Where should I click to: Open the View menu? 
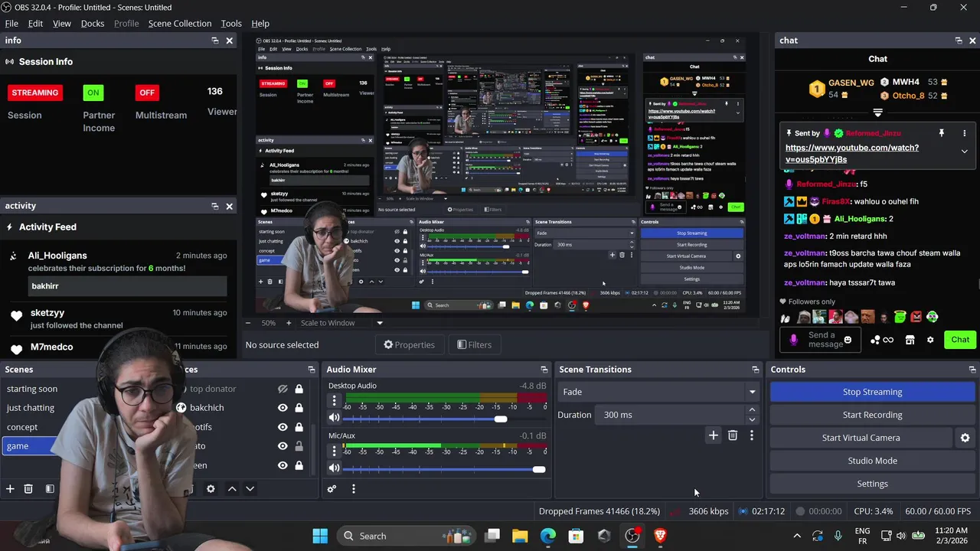(62, 23)
